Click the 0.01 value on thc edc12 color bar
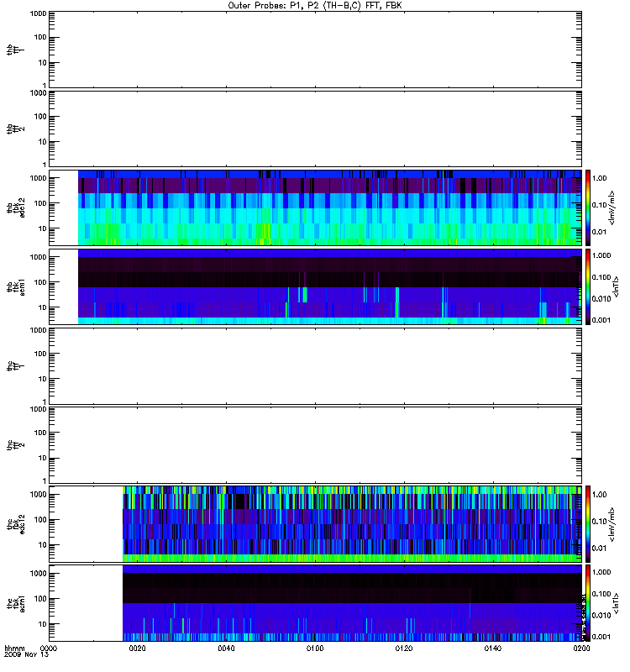This screenshot has width=630, height=672. (x=599, y=549)
